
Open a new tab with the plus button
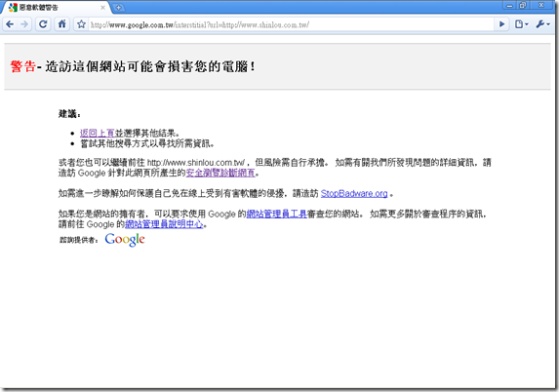118,8
